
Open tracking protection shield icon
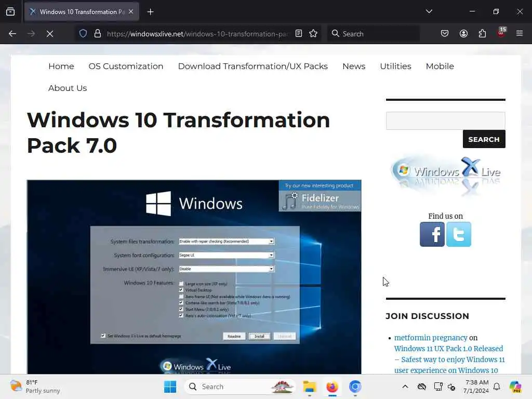pyautogui.click(x=83, y=34)
